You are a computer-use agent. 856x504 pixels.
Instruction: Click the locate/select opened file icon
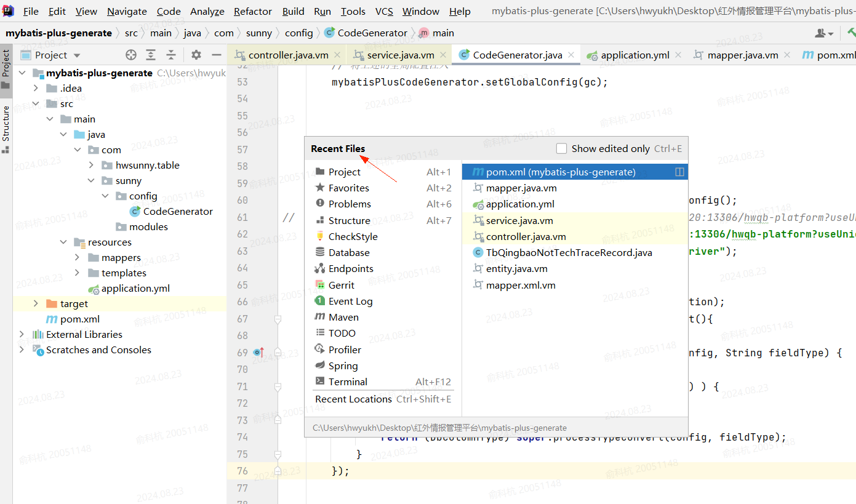click(x=130, y=55)
